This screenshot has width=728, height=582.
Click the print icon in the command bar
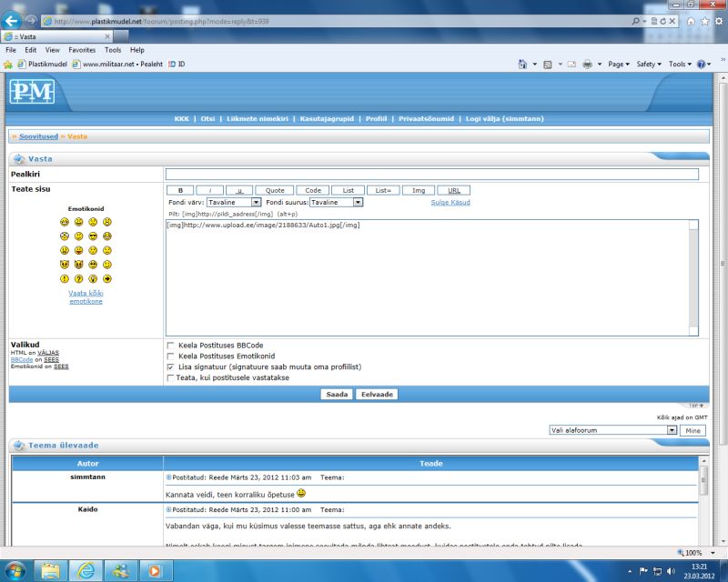tap(588, 65)
